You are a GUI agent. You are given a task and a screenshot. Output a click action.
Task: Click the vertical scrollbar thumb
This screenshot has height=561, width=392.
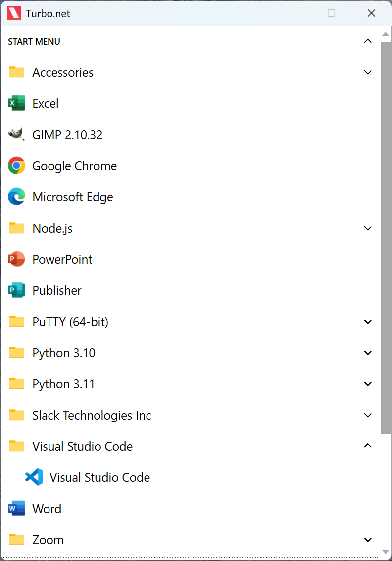(x=386, y=237)
